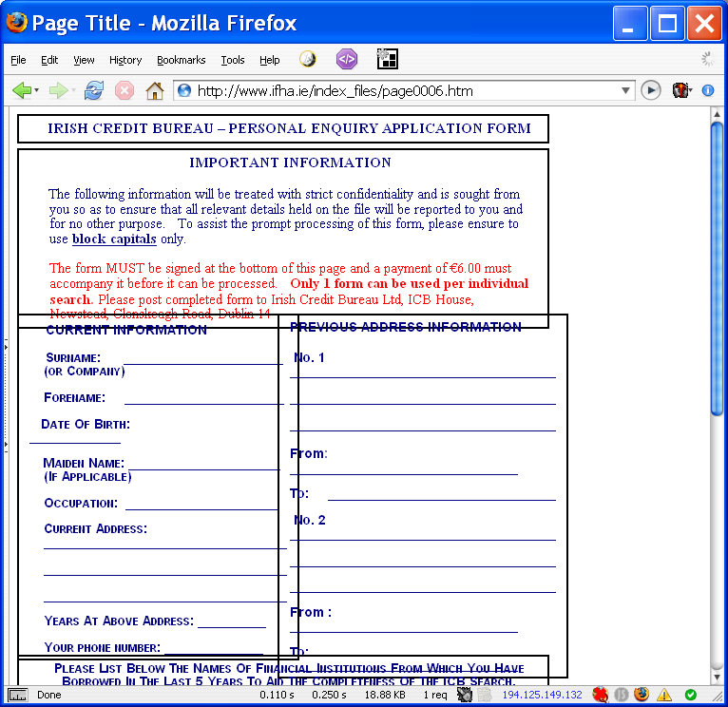
Task: Click the form title 'IRISH CREDIT BUREAU' heading
Action: point(289,128)
